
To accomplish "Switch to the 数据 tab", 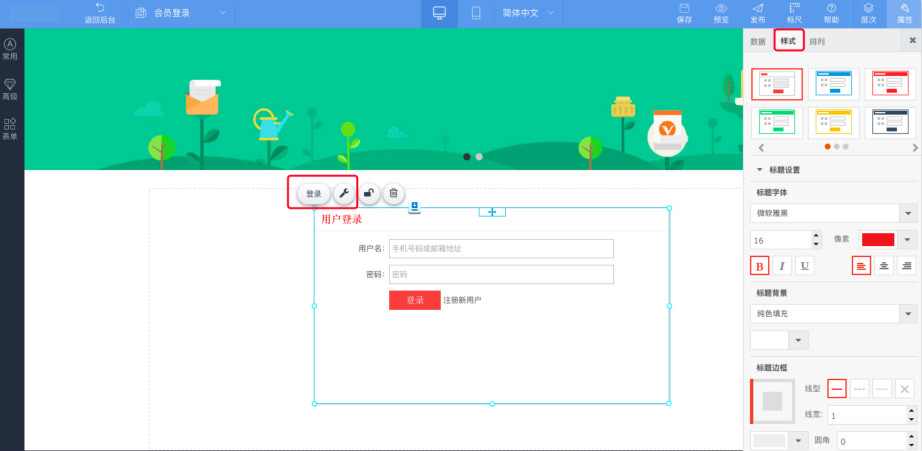I will (758, 42).
